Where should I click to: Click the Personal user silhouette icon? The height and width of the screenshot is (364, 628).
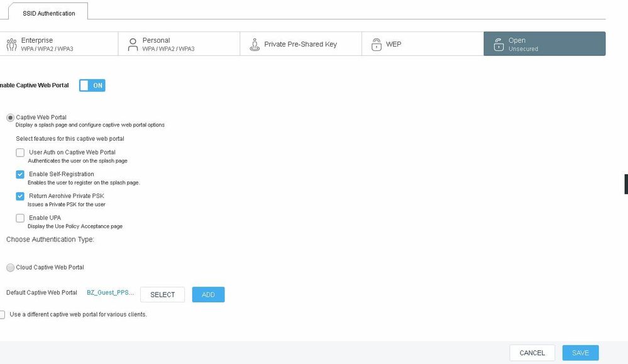click(x=132, y=44)
